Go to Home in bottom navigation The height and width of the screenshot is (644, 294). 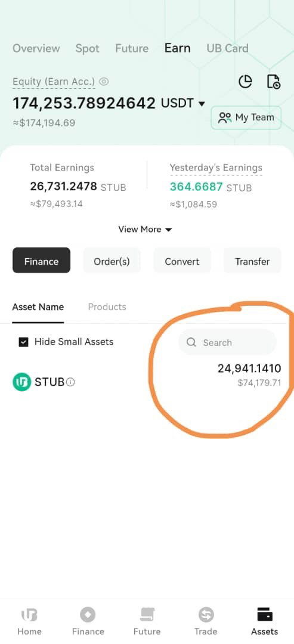point(30,621)
